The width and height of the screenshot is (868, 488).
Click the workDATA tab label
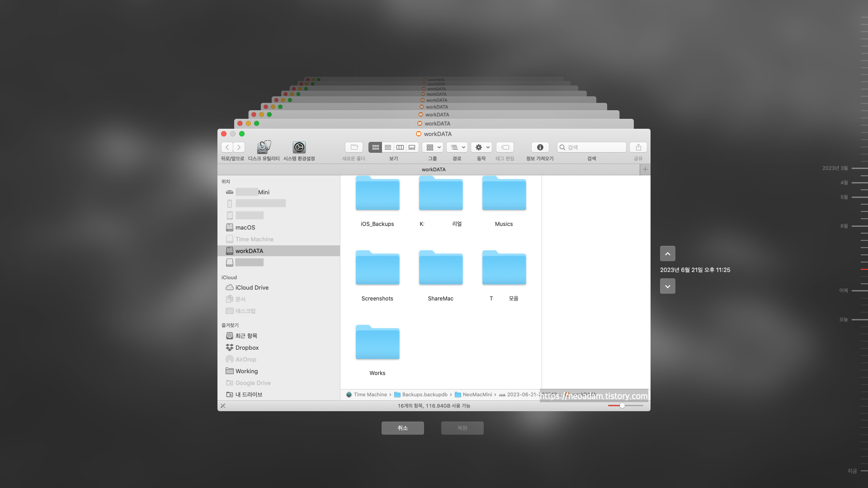click(x=433, y=169)
